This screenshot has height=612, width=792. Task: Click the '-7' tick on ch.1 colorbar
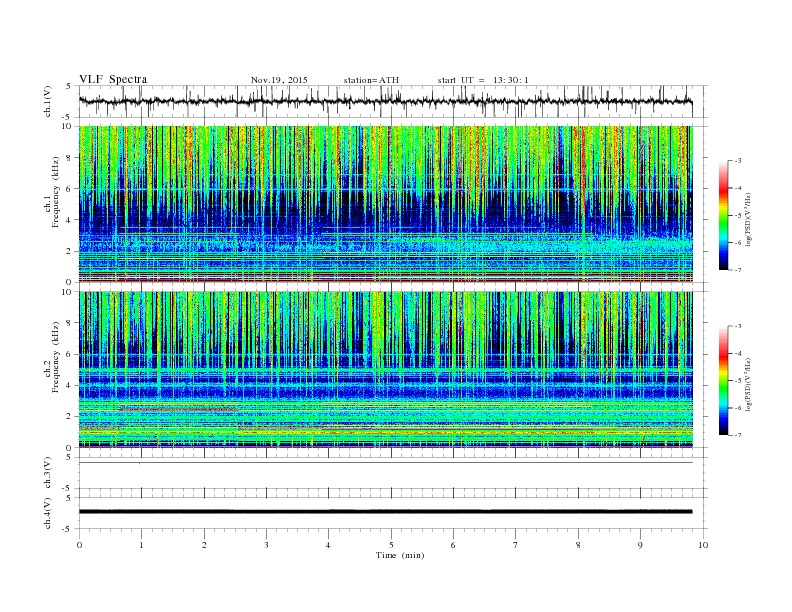pyautogui.click(x=737, y=270)
